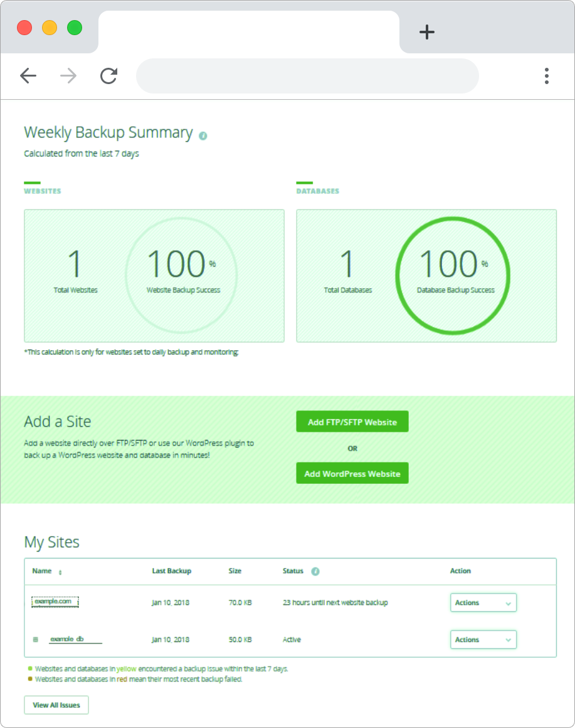Click the Add FTP/SFTP Website button
The width and height of the screenshot is (575, 728).
pos(352,422)
